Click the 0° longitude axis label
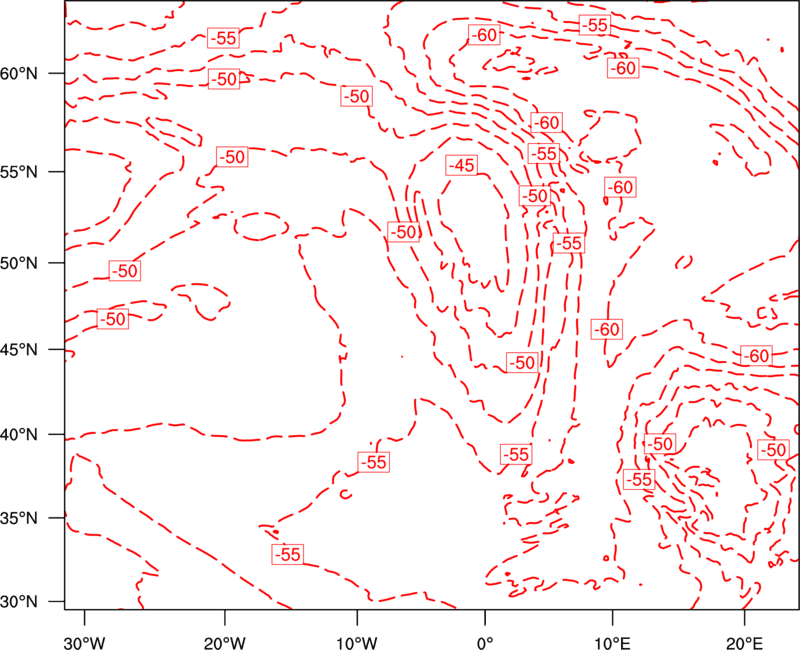The width and height of the screenshot is (800, 650). point(485,642)
